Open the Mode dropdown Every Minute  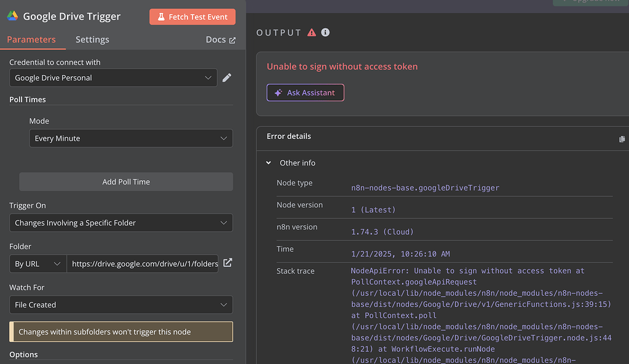[131, 138]
